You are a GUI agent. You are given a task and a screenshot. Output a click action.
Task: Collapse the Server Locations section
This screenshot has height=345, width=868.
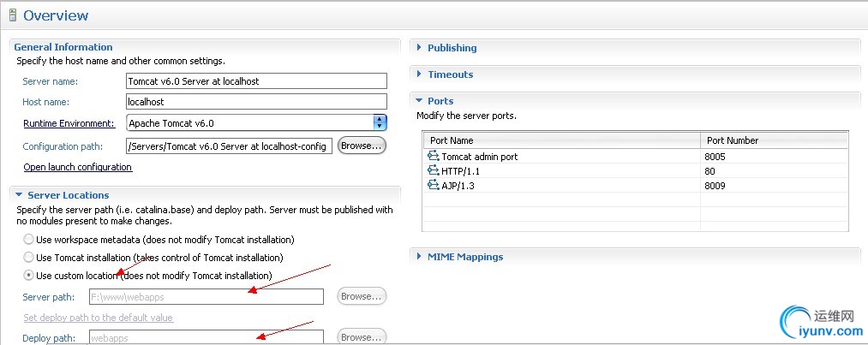[x=19, y=194]
